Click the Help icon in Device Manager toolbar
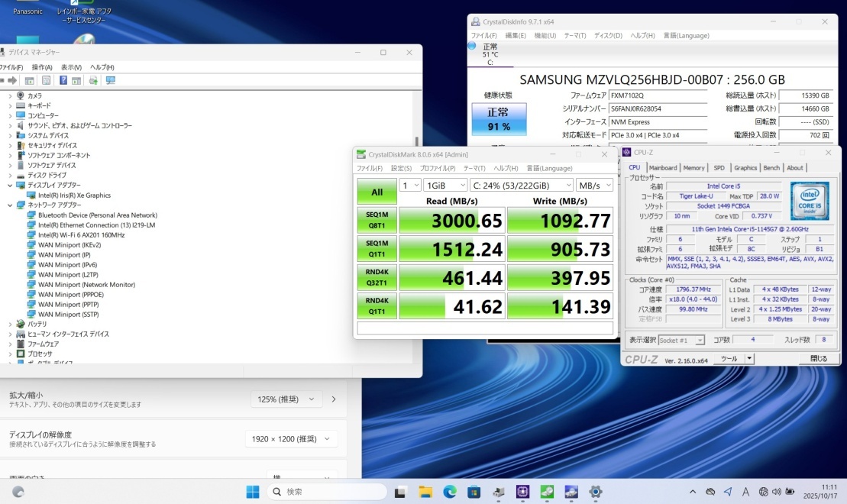This screenshot has width=847, height=504. coord(63,80)
